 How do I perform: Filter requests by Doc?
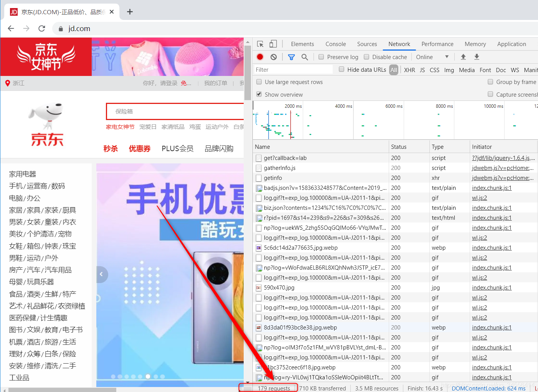click(x=501, y=70)
